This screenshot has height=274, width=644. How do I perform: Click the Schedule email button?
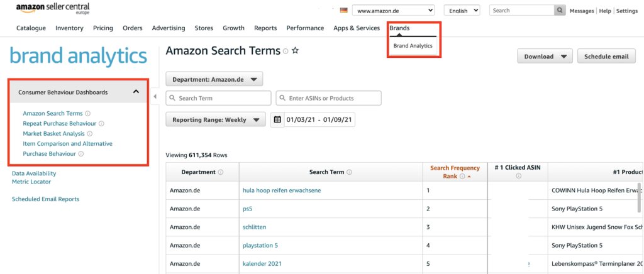[x=607, y=57]
